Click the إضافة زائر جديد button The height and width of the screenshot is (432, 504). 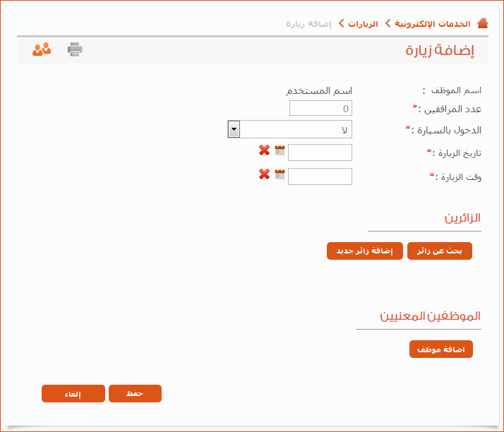pos(365,251)
